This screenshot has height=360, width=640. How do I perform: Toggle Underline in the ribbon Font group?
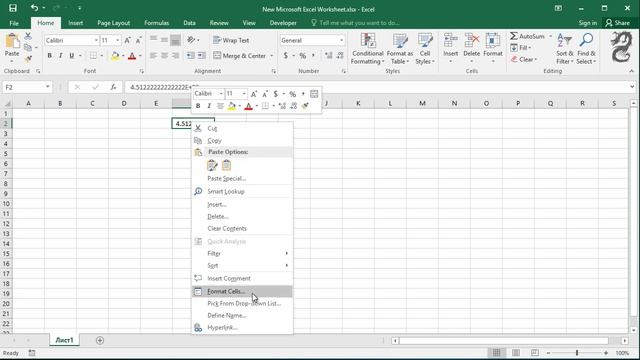point(71,56)
